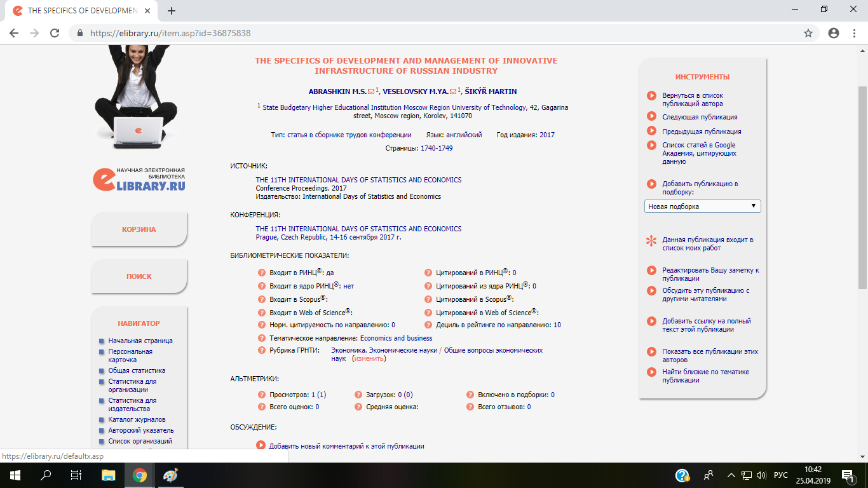Click the help icon beside 'Норм. цитируемость по направлению'
Image resolution: width=868 pixels, height=488 pixels.
pyautogui.click(x=261, y=325)
